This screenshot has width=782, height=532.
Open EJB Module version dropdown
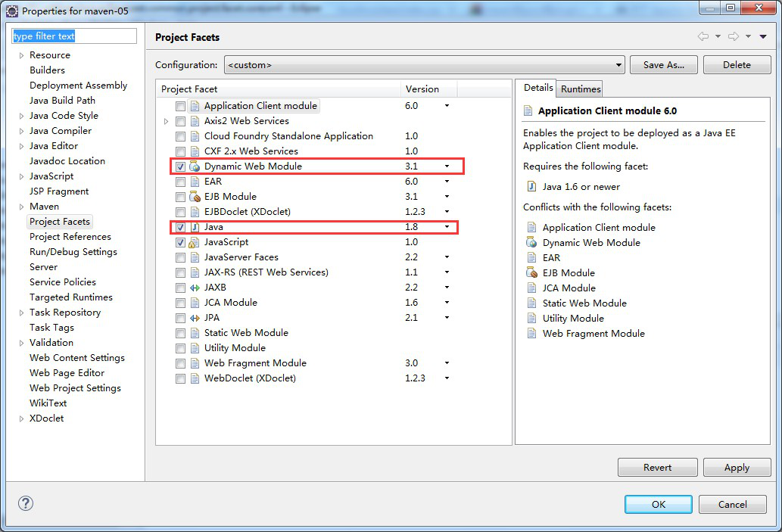coord(447,197)
